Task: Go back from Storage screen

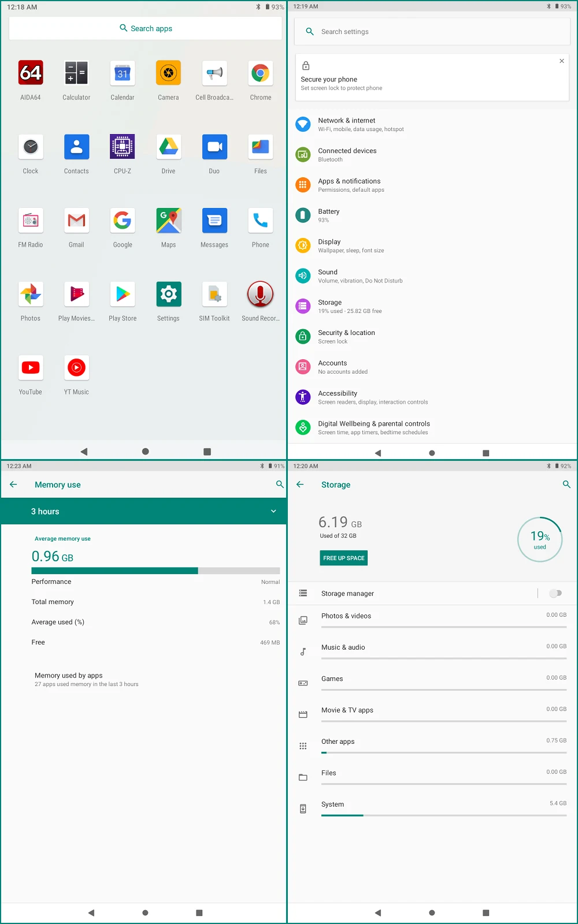Action: (300, 485)
